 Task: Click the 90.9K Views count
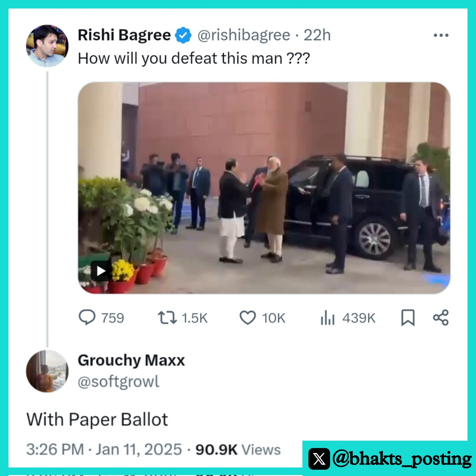238,449
